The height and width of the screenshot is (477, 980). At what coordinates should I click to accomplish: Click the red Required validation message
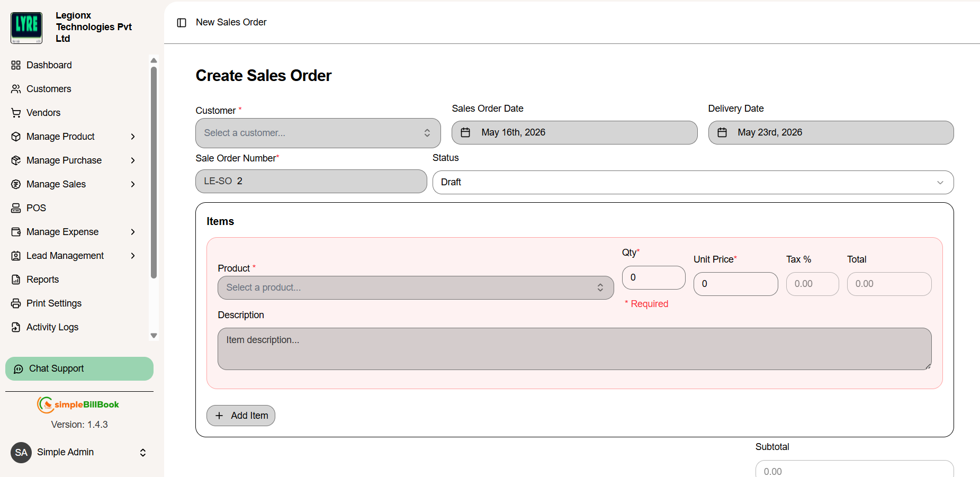click(646, 304)
